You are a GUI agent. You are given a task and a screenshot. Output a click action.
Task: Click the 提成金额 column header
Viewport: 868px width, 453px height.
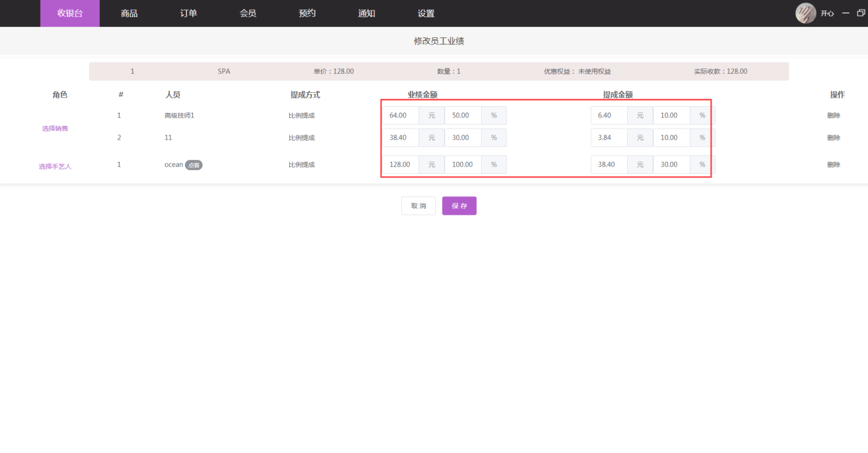[x=618, y=95]
